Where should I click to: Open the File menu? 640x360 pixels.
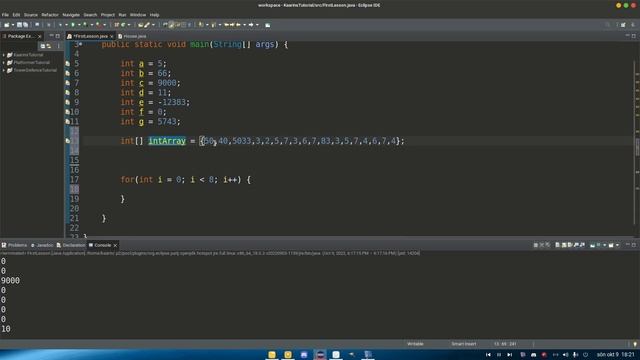5,15
